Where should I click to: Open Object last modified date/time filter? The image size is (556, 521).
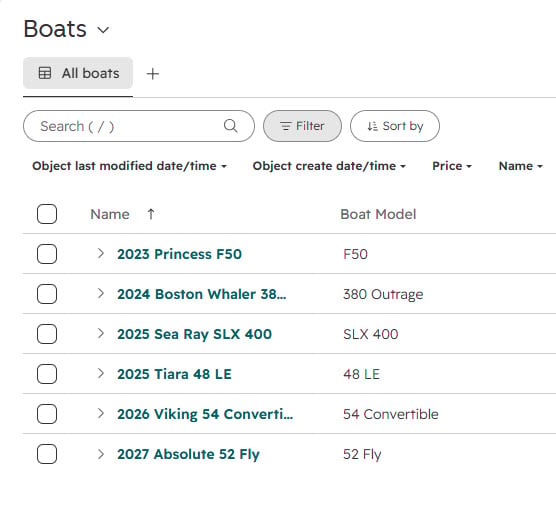point(129,166)
